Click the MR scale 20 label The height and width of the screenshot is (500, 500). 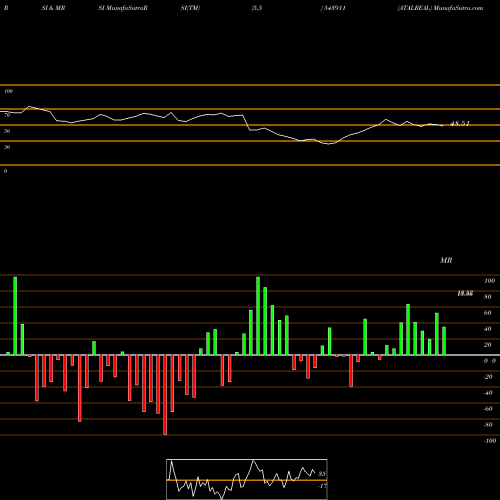(488, 345)
